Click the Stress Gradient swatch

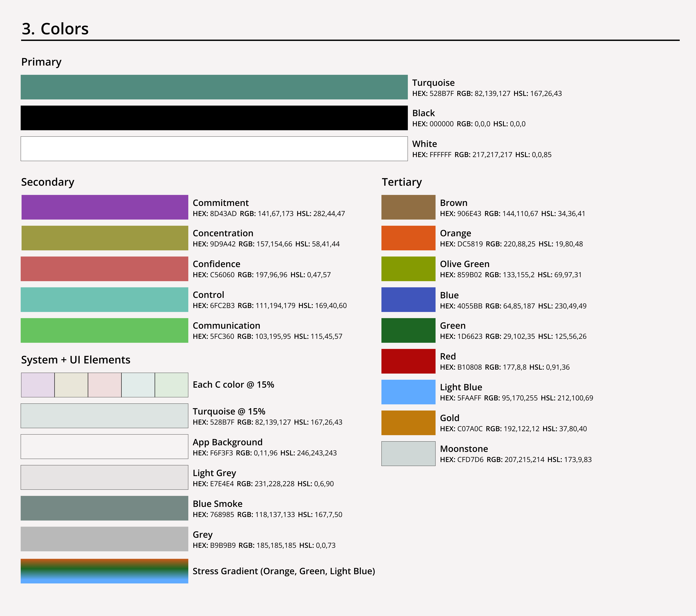tap(105, 571)
